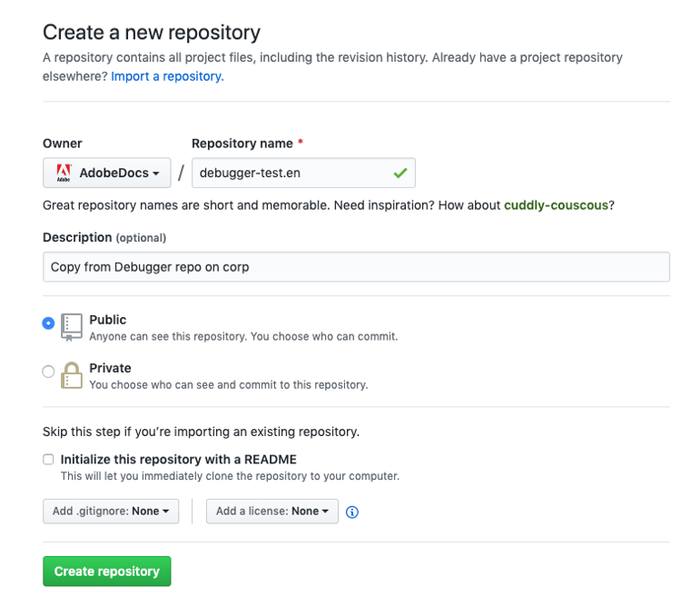Click the Private option label

(x=110, y=368)
